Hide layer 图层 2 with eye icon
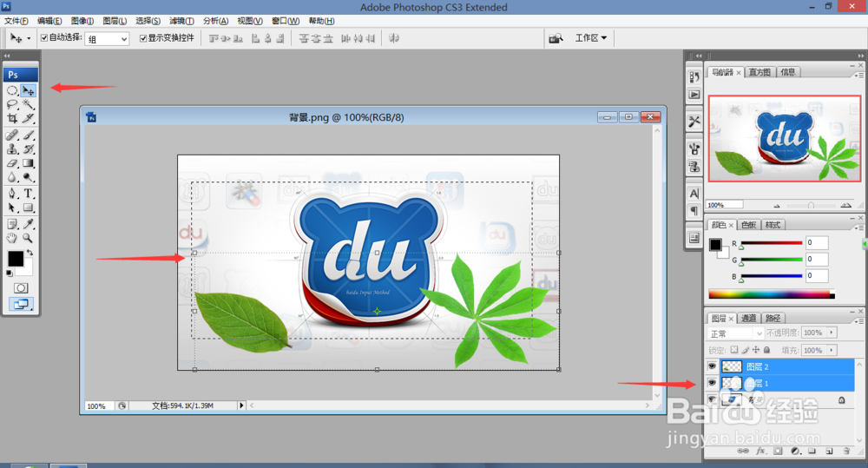Image resolution: width=868 pixels, height=468 pixels. coord(712,366)
